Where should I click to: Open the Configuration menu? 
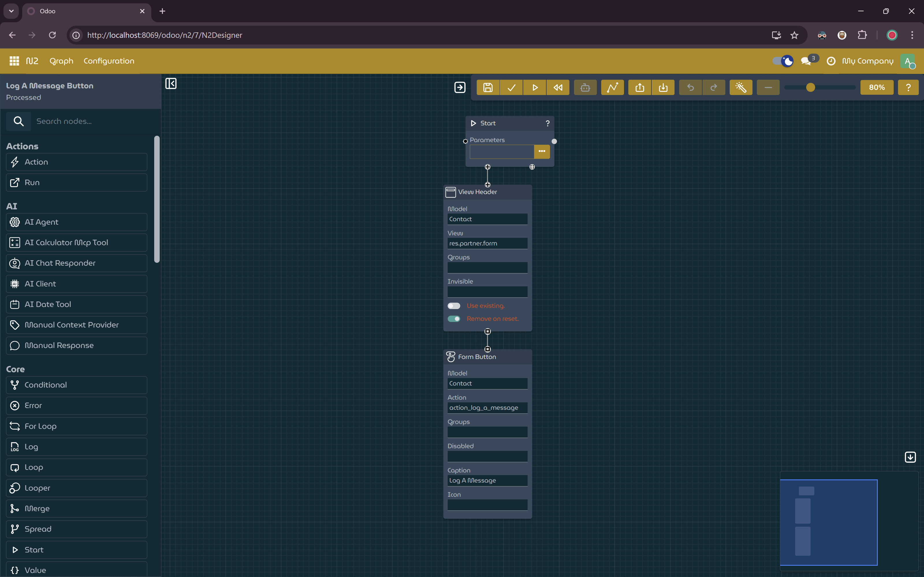[109, 61]
